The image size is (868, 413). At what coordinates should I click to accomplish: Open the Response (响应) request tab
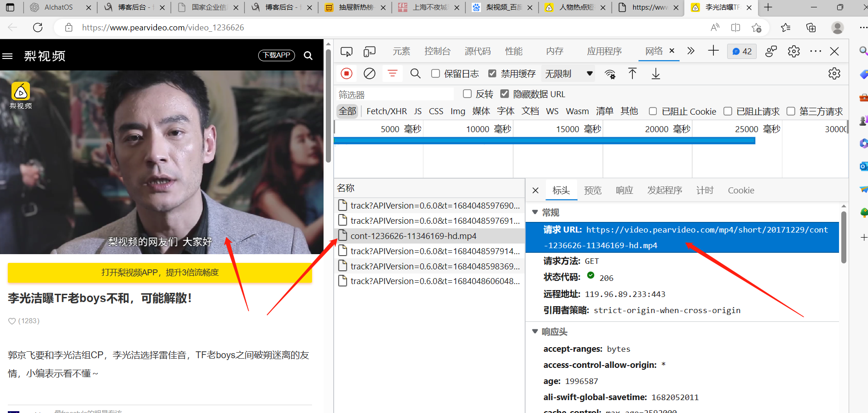[x=625, y=191]
